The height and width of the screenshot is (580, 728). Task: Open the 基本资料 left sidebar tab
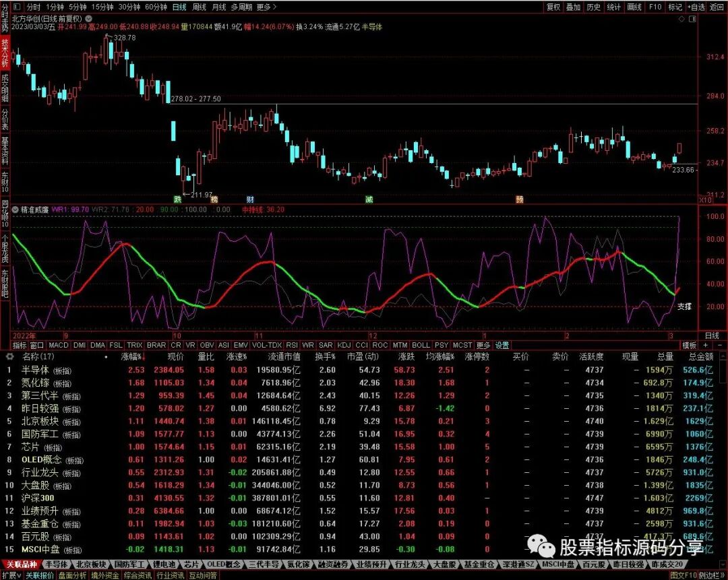[5, 152]
